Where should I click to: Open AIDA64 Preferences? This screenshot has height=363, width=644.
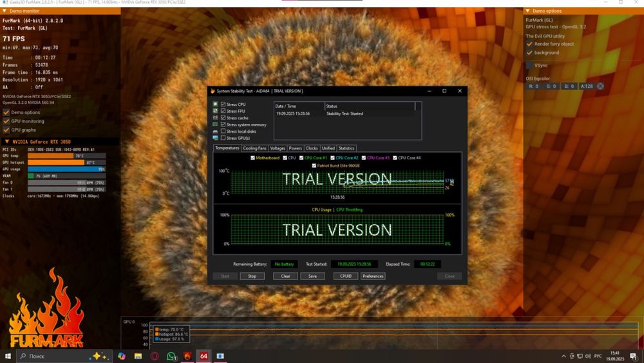pyautogui.click(x=373, y=276)
